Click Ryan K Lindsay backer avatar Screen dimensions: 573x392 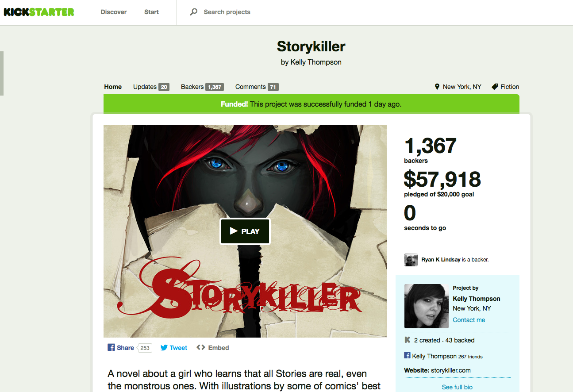click(x=411, y=260)
